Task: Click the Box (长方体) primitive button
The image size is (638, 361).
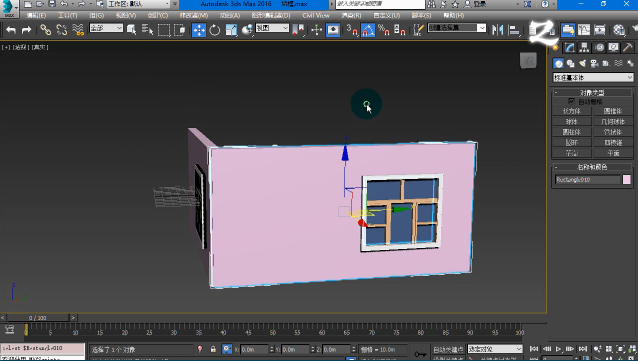Action: tap(572, 111)
